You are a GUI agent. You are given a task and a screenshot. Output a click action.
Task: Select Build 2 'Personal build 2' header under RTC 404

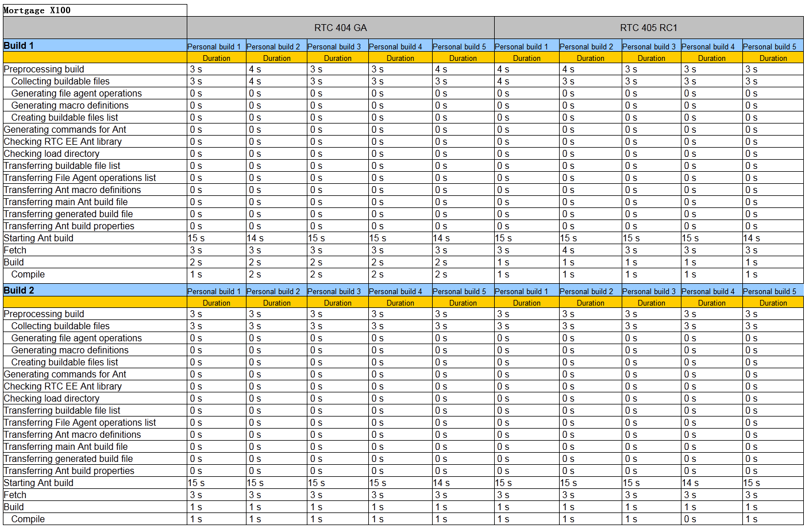(x=273, y=291)
